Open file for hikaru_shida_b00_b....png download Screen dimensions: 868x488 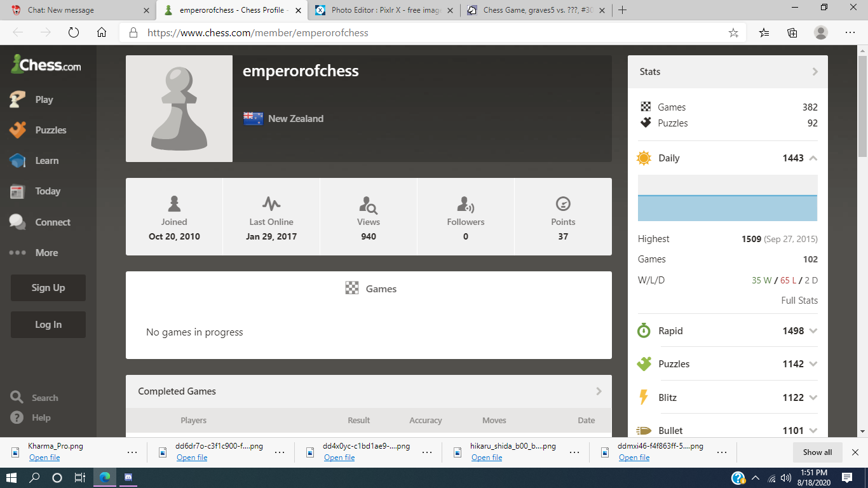487,457
